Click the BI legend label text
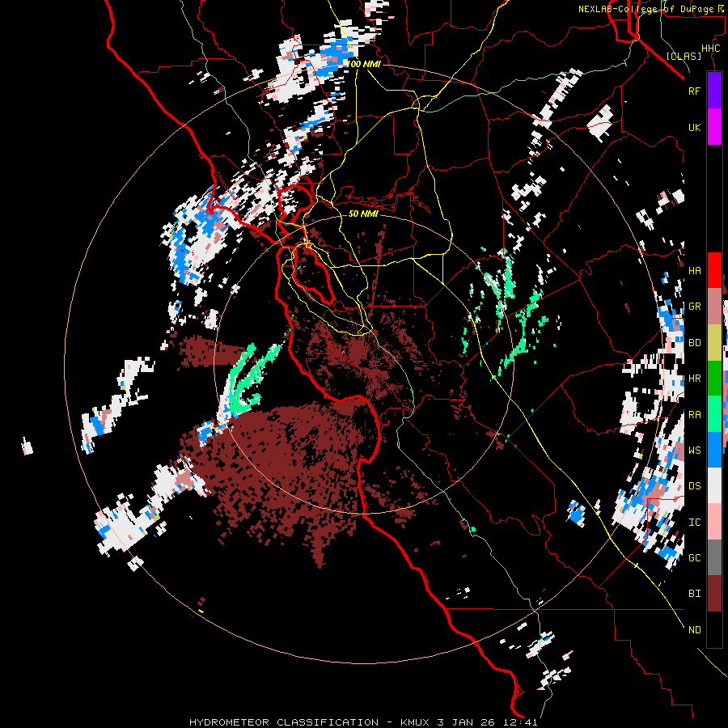Screen dimensions: 728x728 coord(694,594)
